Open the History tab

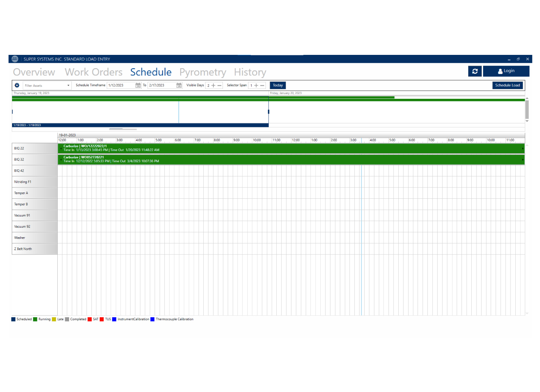[250, 72]
